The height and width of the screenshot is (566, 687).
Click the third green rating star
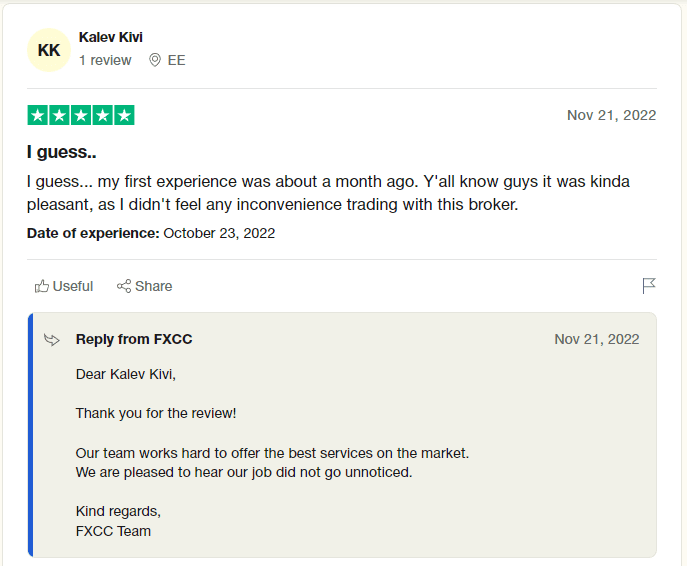click(81, 115)
